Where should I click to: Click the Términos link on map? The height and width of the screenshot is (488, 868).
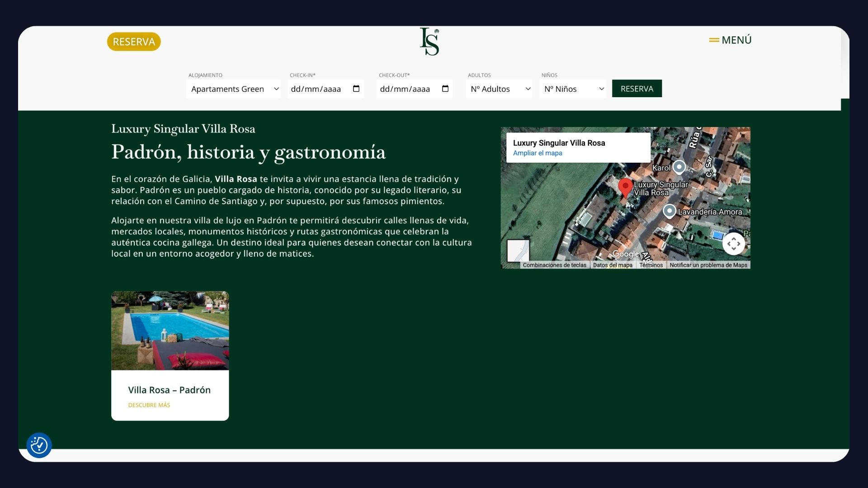[x=651, y=265]
